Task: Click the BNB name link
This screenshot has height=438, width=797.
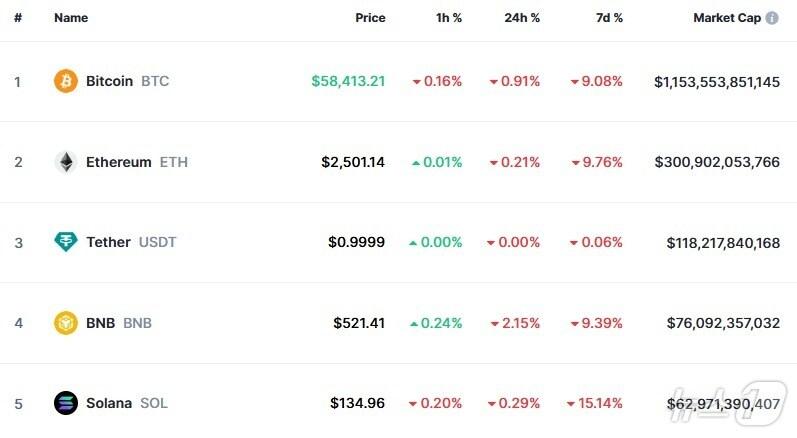Action: [101, 323]
